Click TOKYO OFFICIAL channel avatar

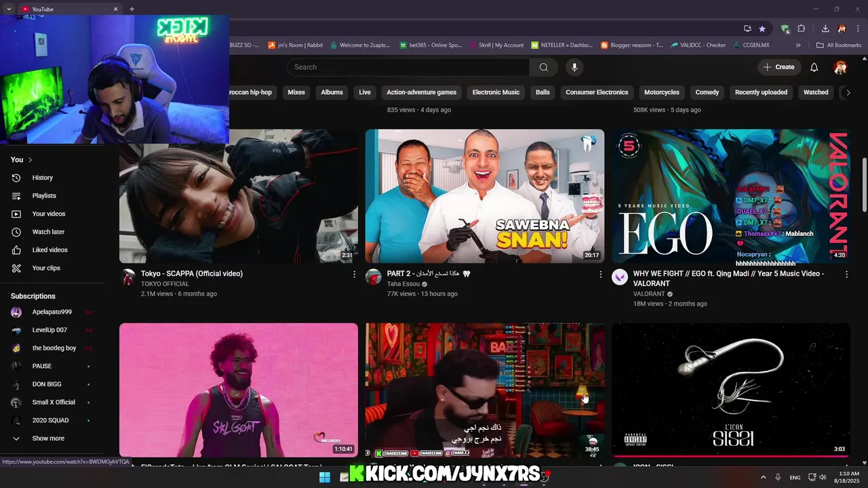128,277
